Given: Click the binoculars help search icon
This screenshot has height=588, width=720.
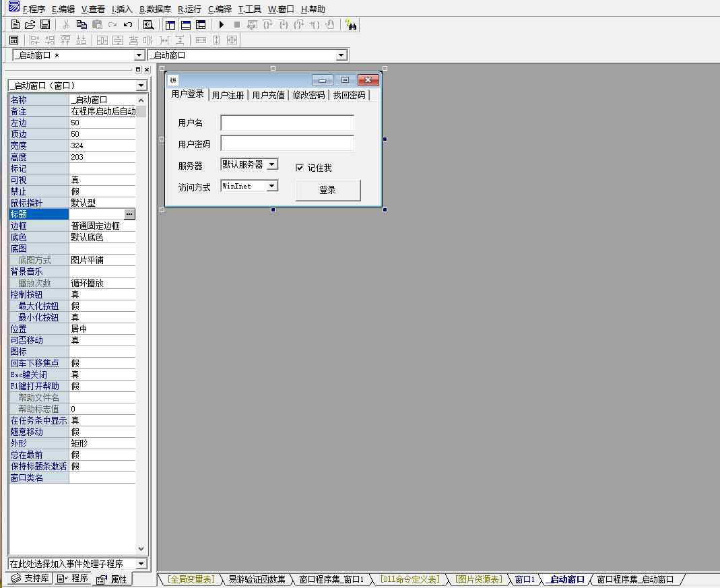Looking at the screenshot, I should [351, 25].
